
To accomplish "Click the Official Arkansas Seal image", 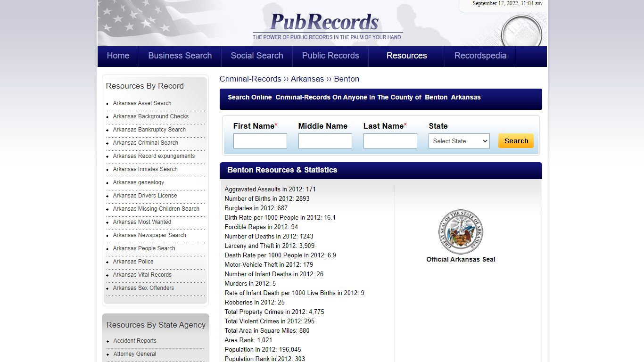I will coord(461,232).
